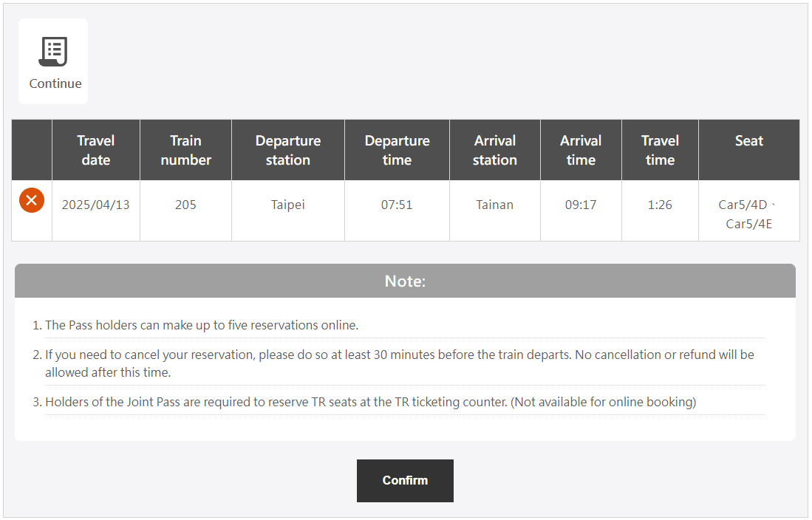Click the Departure time column header
812x520 pixels.
397,150
